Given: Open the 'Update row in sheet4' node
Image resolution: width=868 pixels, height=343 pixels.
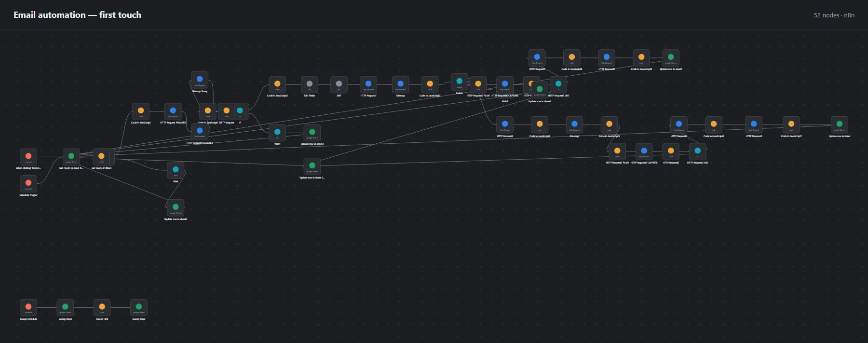Looking at the screenshot, I should coord(540,91).
